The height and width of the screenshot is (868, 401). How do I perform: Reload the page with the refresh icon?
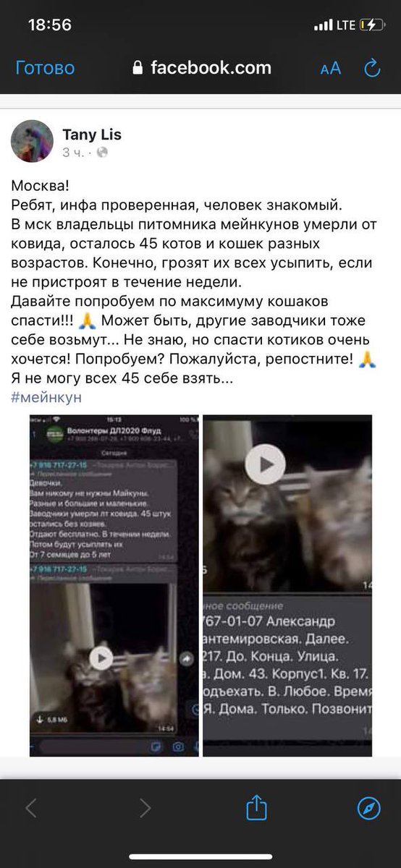(x=372, y=68)
